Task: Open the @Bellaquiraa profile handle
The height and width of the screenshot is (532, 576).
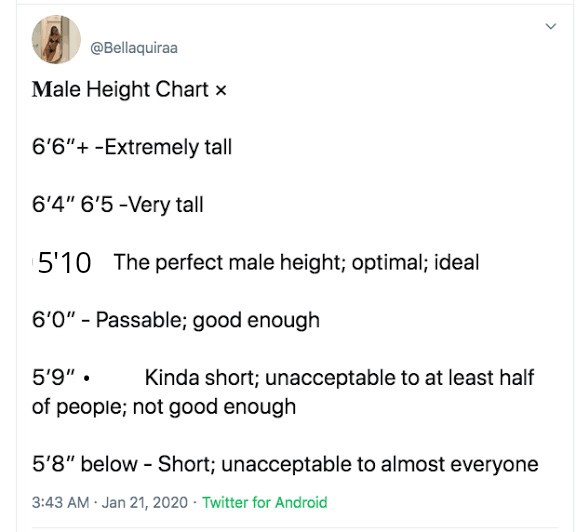Action: coord(134,48)
